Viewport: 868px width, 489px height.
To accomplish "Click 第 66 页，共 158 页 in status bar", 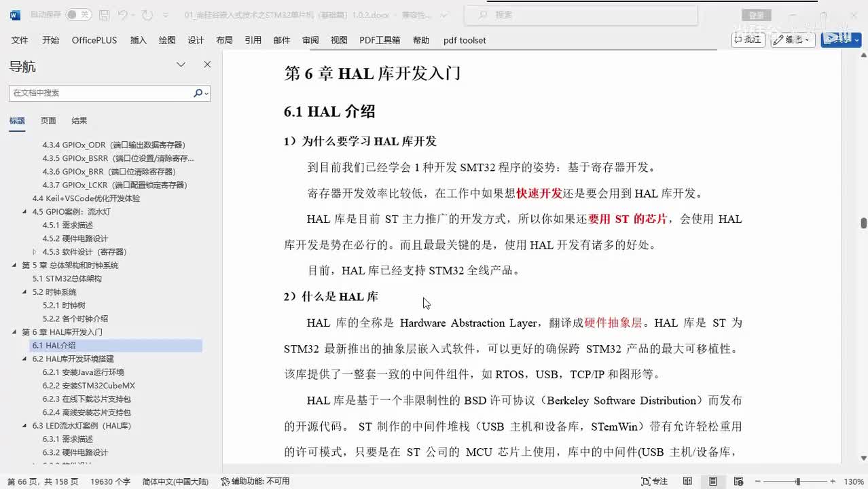I will point(43,481).
